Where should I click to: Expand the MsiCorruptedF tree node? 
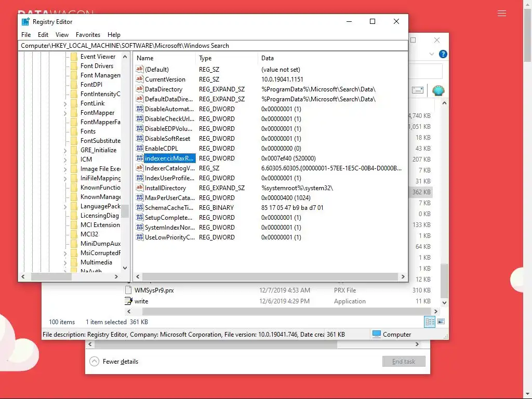point(65,254)
